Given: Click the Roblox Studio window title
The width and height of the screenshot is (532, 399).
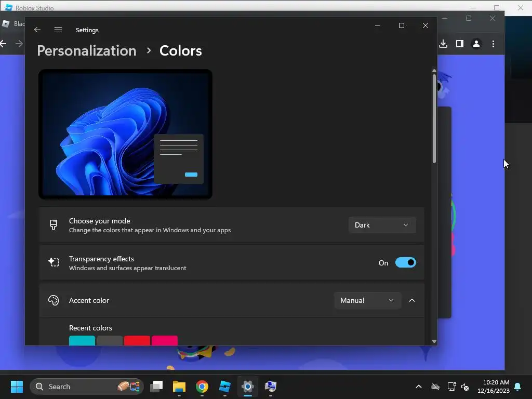Looking at the screenshot, I should [x=35, y=8].
